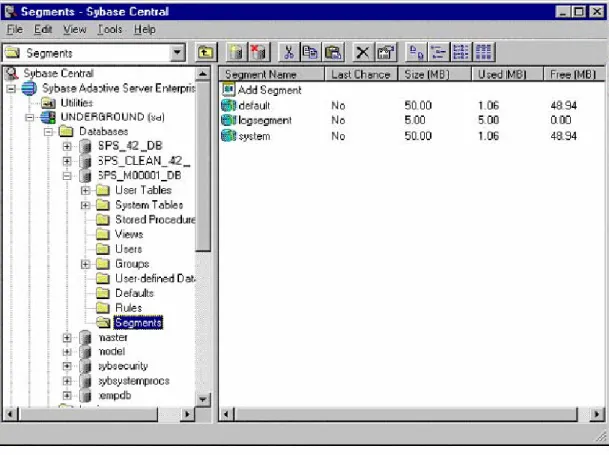The image size is (609, 455).
Task: Click the Paste clipboard icon
Action: [x=333, y=52]
